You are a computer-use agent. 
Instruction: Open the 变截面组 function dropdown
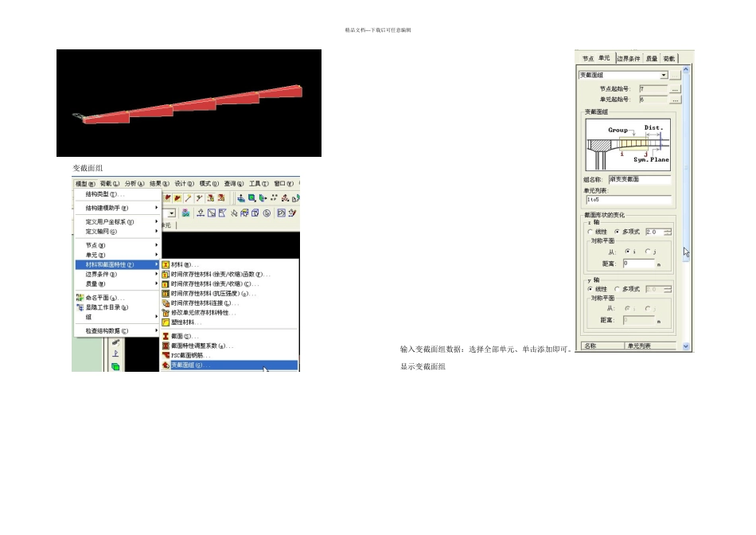tap(664, 76)
